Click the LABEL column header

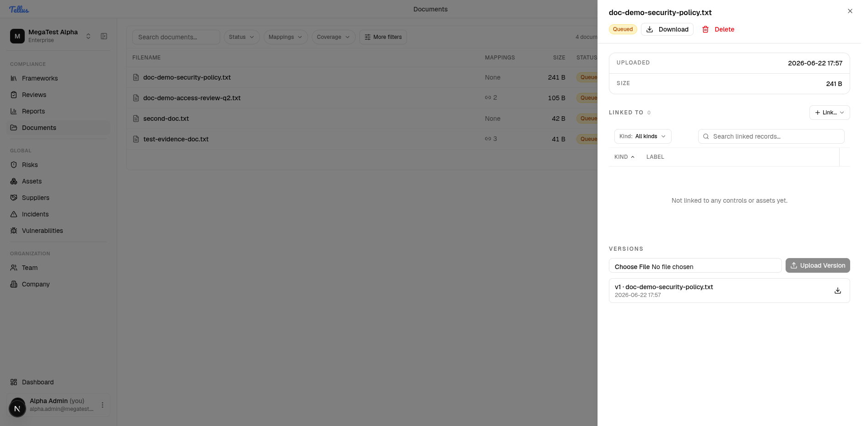[655, 157]
